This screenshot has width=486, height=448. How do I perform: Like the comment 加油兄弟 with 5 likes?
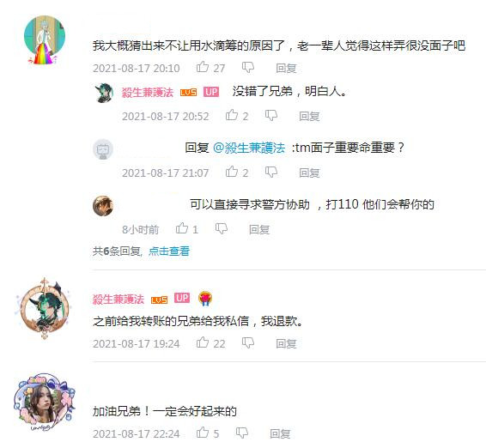coord(203,433)
